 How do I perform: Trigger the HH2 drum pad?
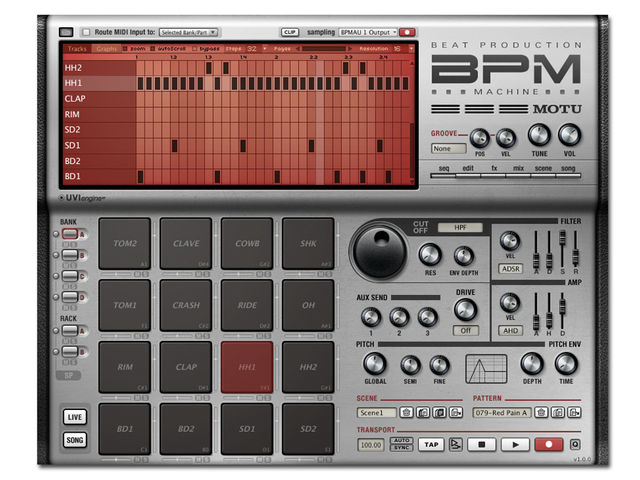(309, 367)
